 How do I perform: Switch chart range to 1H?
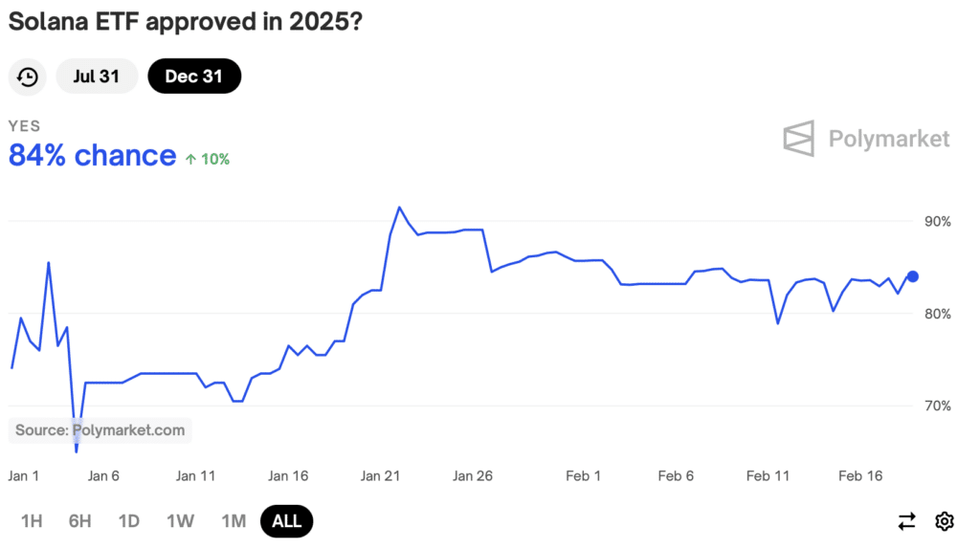tap(32, 521)
